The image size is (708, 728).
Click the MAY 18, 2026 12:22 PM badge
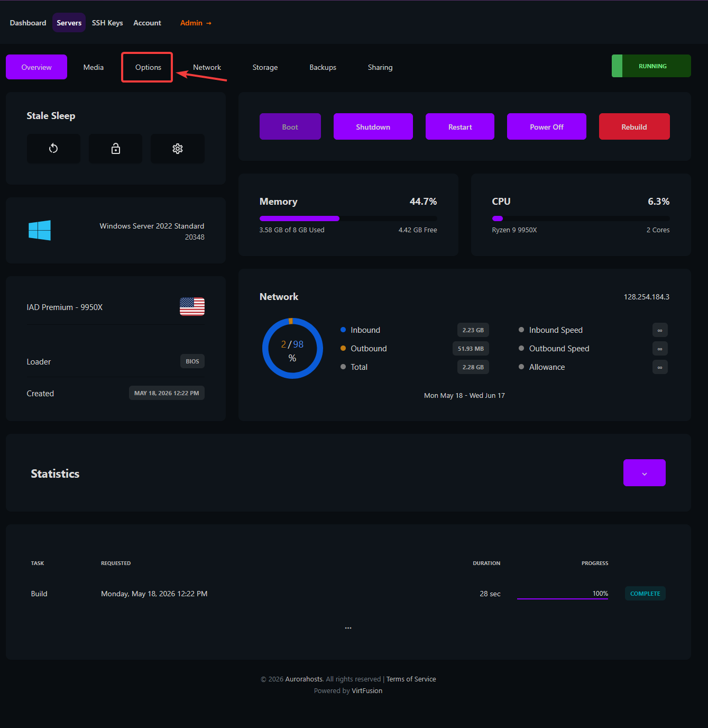tap(167, 393)
